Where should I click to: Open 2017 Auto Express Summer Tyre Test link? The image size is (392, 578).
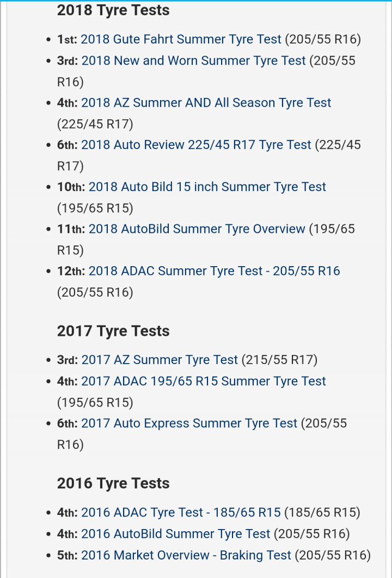(x=189, y=423)
